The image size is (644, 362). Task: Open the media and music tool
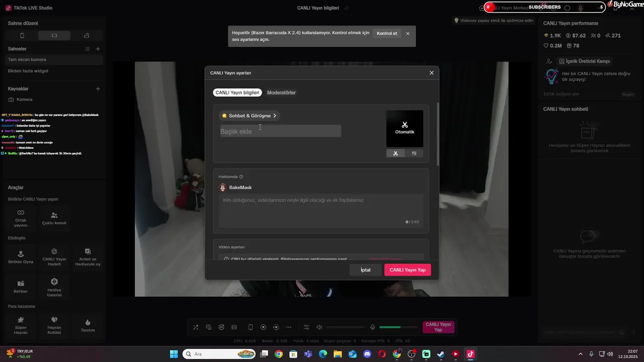pos(209,327)
